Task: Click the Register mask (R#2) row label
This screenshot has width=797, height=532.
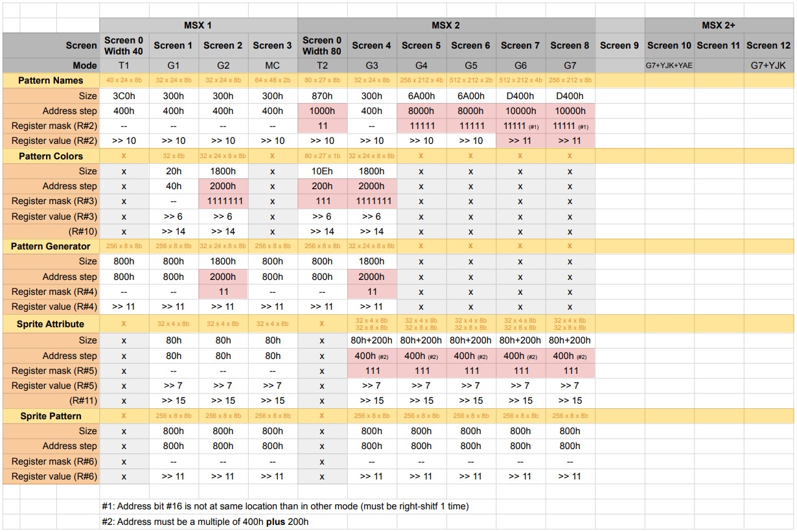Action: click(x=51, y=126)
